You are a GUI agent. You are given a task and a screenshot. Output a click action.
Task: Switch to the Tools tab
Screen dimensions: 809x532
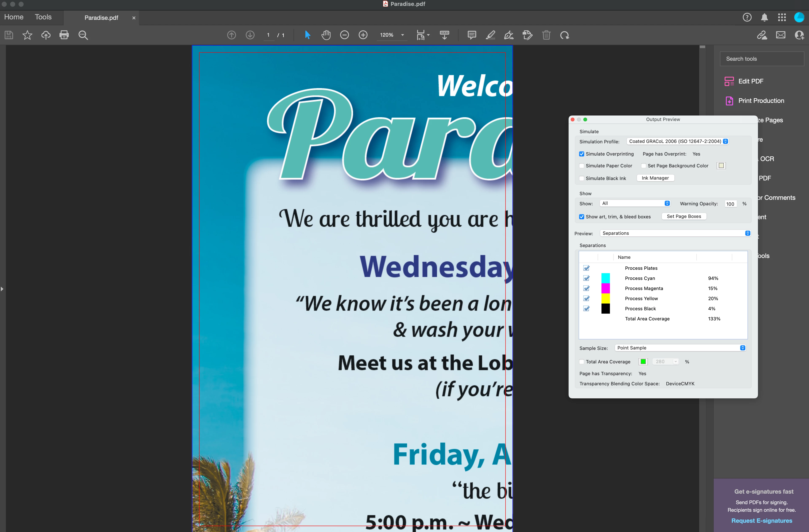point(43,17)
